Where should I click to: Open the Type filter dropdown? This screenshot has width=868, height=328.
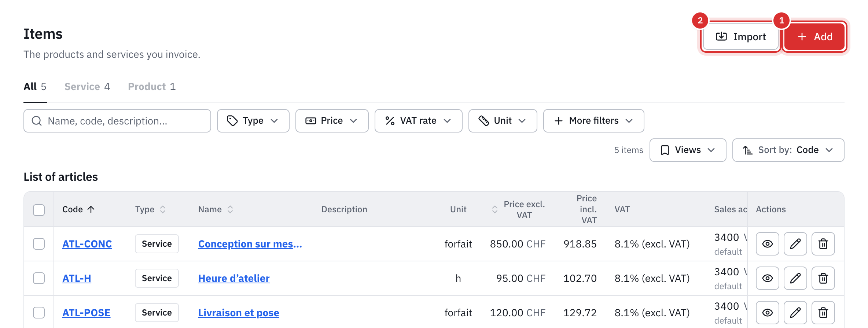coord(253,121)
